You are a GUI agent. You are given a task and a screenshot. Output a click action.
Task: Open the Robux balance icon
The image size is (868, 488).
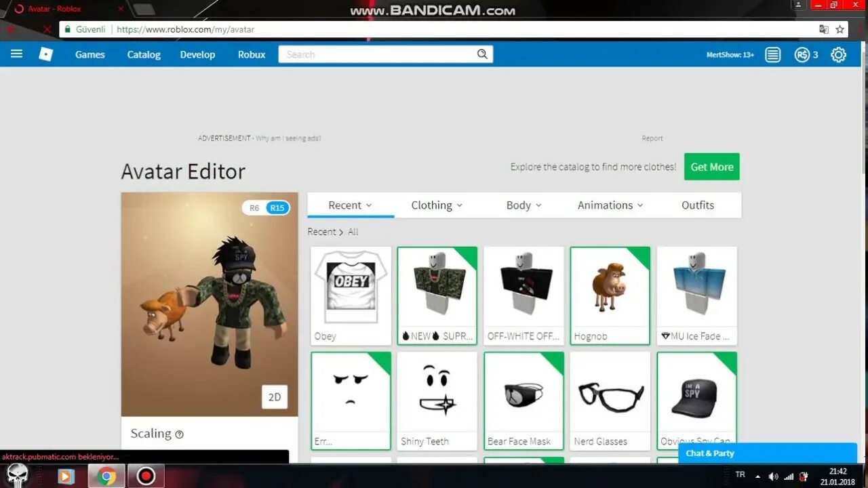click(802, 55)
